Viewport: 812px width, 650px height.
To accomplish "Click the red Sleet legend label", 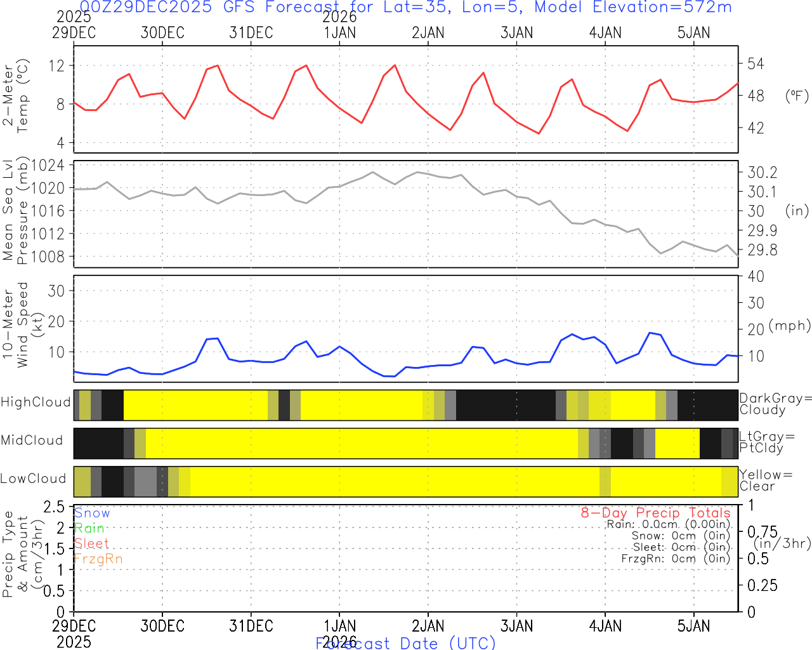I will (x=91, y=543).
